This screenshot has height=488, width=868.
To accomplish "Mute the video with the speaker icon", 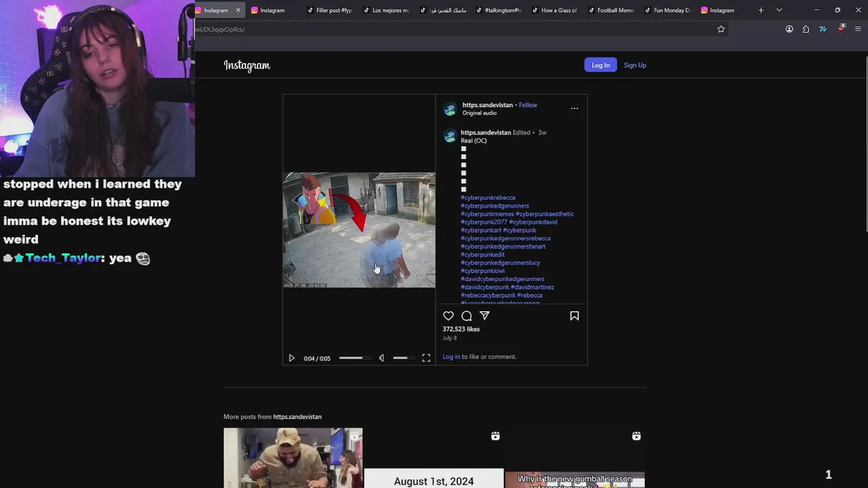I will tap(381, 358).
